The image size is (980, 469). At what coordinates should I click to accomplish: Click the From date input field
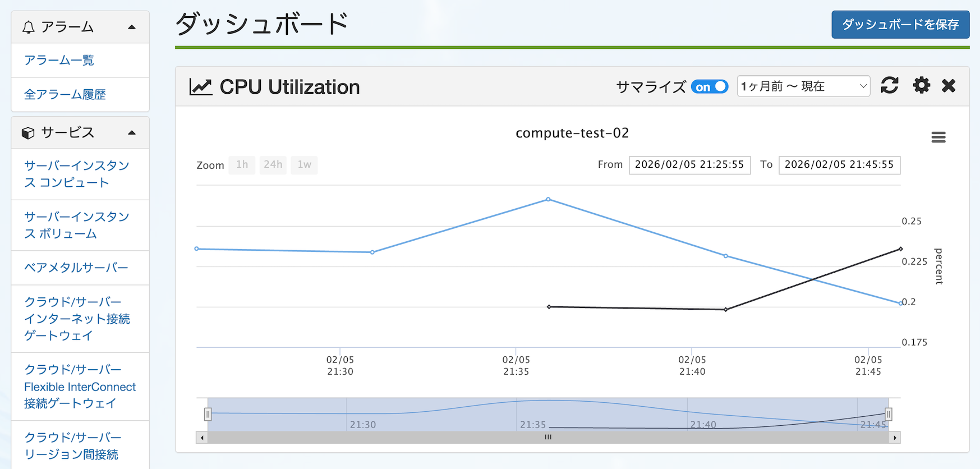click(x=689, y=165)
